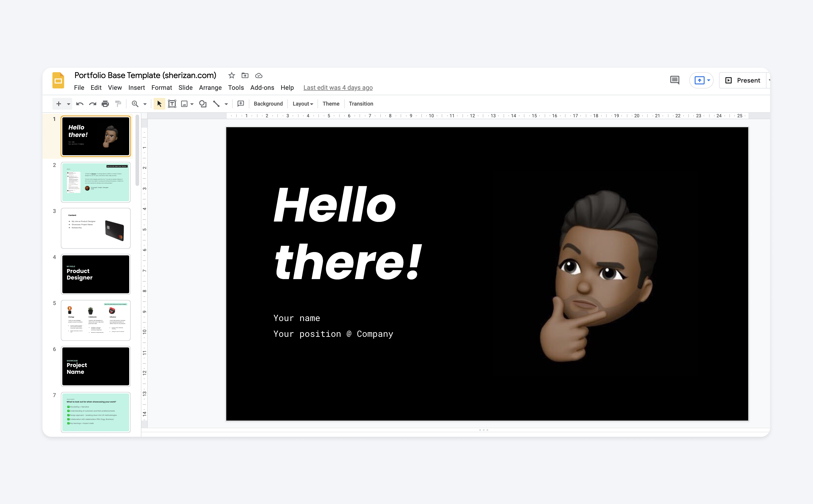
Task: Select the paint format roller icon
Action: (x=118, y=104)
